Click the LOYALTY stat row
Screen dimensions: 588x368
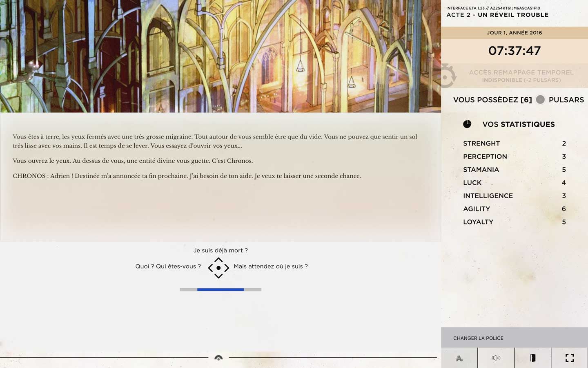coord(514,222)
